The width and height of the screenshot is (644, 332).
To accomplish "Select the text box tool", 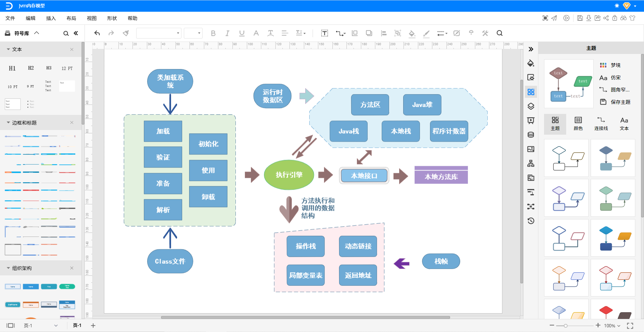I will [324, 33].
